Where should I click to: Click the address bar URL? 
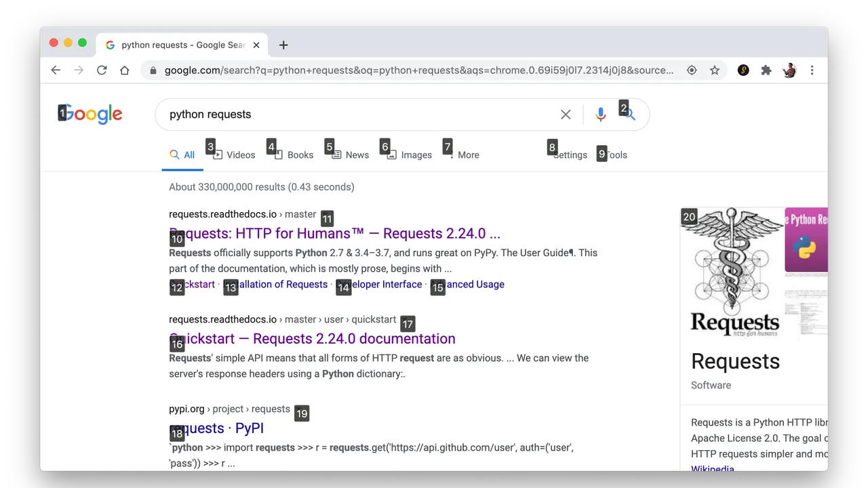pyautogui.click(x=419, y=70)
